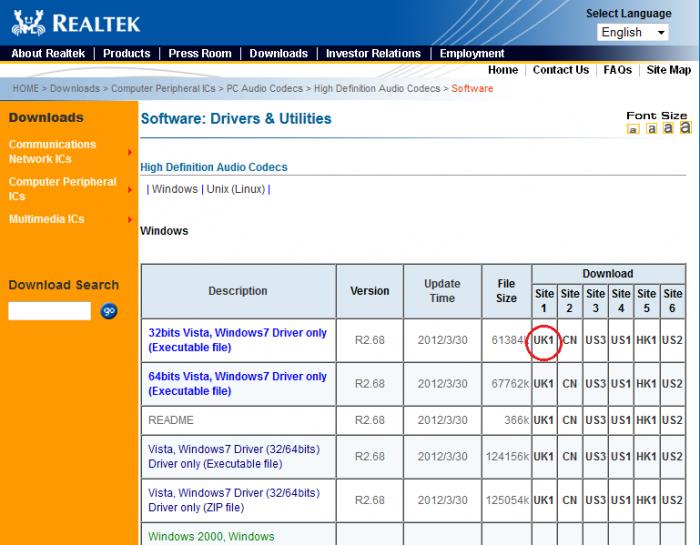
Task: Download 124156k executable from UK1
Action: click(543, 457)
